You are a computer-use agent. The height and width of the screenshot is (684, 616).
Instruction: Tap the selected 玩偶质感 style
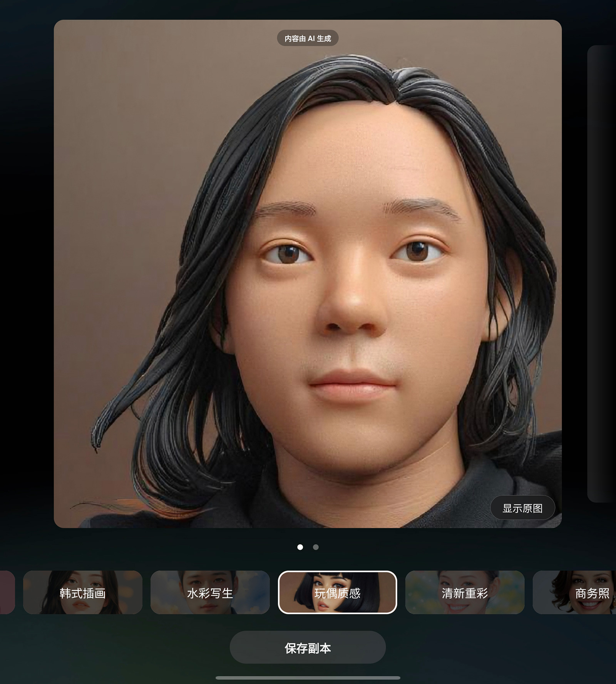tap(337, 592)
